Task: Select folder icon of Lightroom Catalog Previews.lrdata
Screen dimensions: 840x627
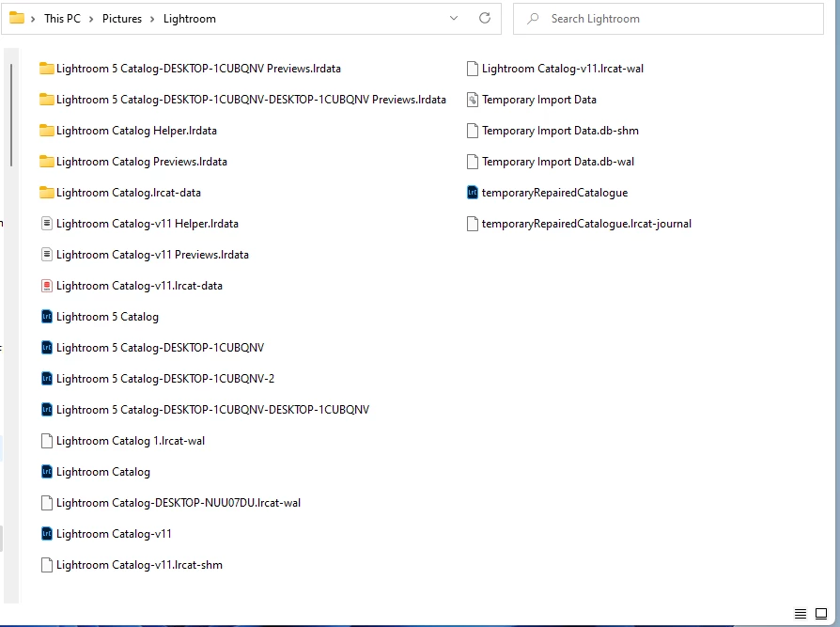Action: [x=47, y=162]
